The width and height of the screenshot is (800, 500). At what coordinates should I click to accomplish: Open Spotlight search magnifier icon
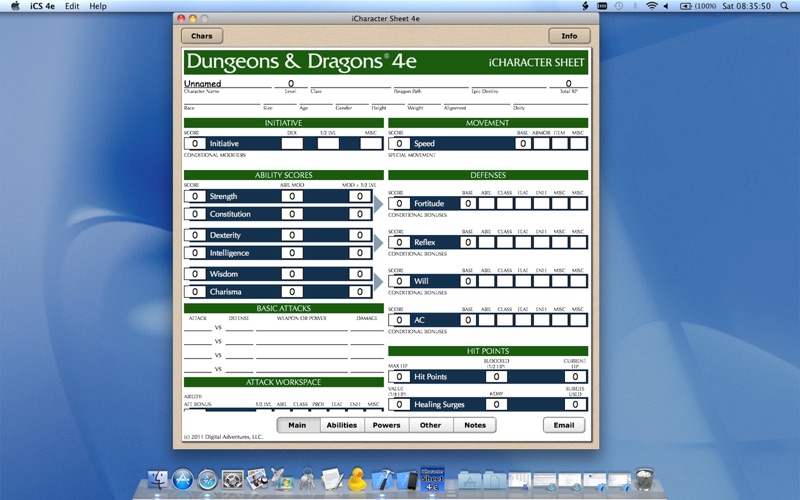[x=784, y=6]
